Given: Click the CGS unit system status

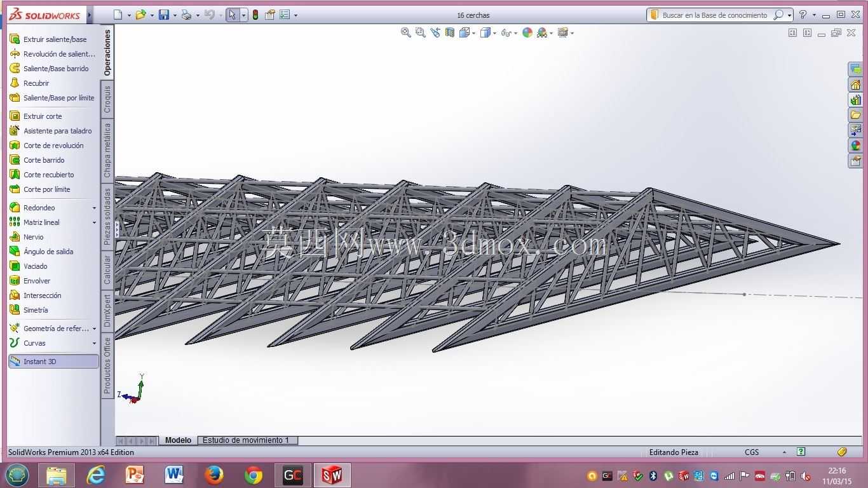Looking at the screenshot, I should point(752,452).
